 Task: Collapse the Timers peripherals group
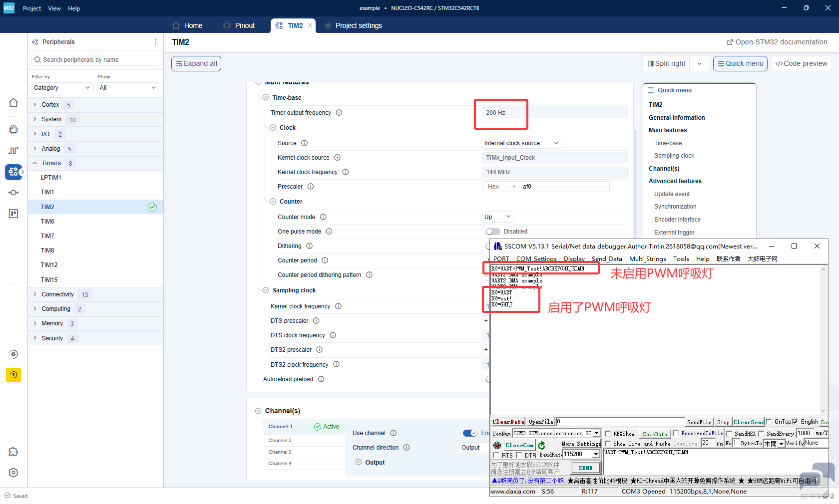coord(34,163)
